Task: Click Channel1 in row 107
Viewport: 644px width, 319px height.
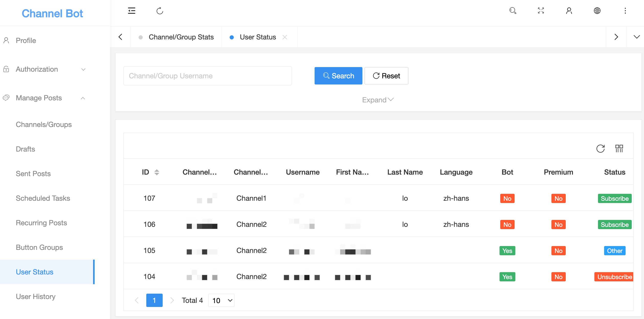Action: (251, 198)
